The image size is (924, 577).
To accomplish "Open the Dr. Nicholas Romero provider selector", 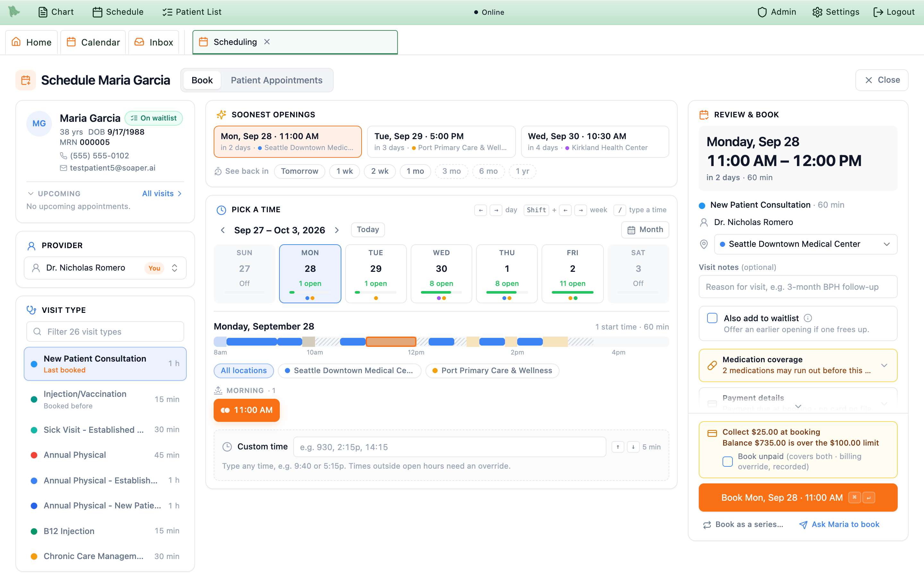I will (105, 268).
